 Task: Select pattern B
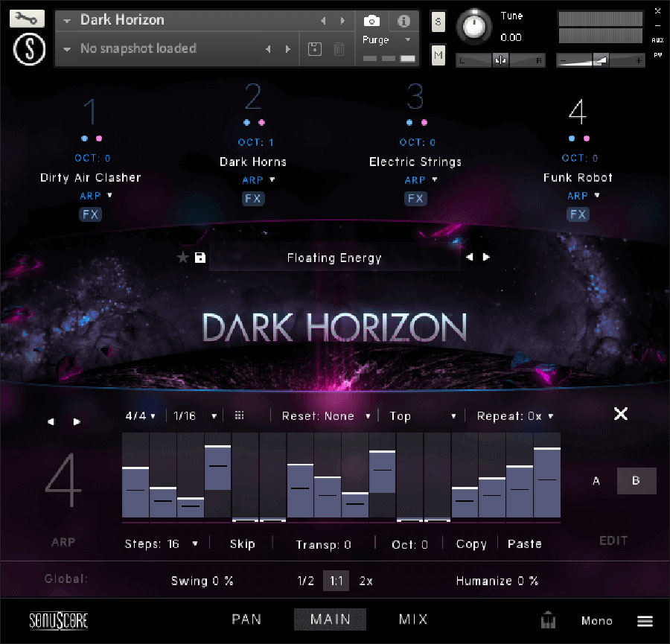click(x=636, y=481)
